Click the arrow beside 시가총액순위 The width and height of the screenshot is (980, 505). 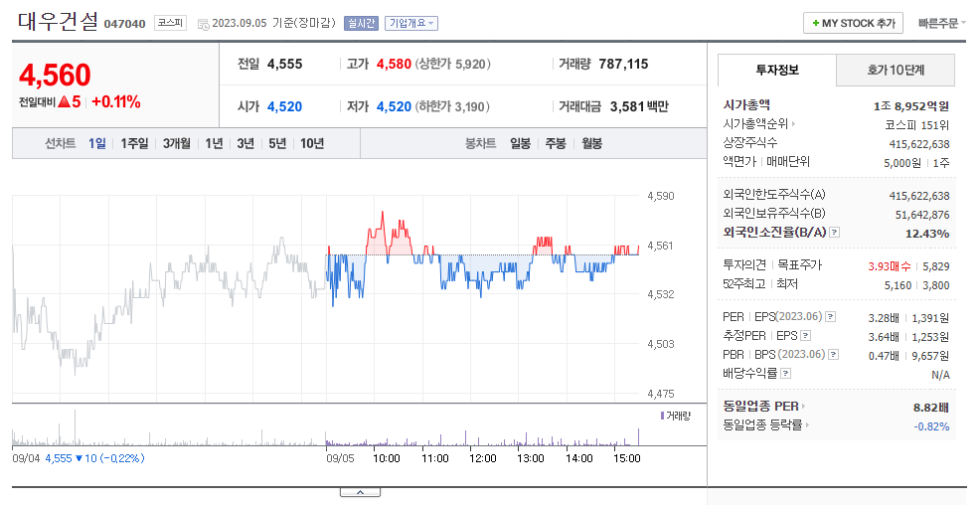pyautogui.click(x=794, y=123)
